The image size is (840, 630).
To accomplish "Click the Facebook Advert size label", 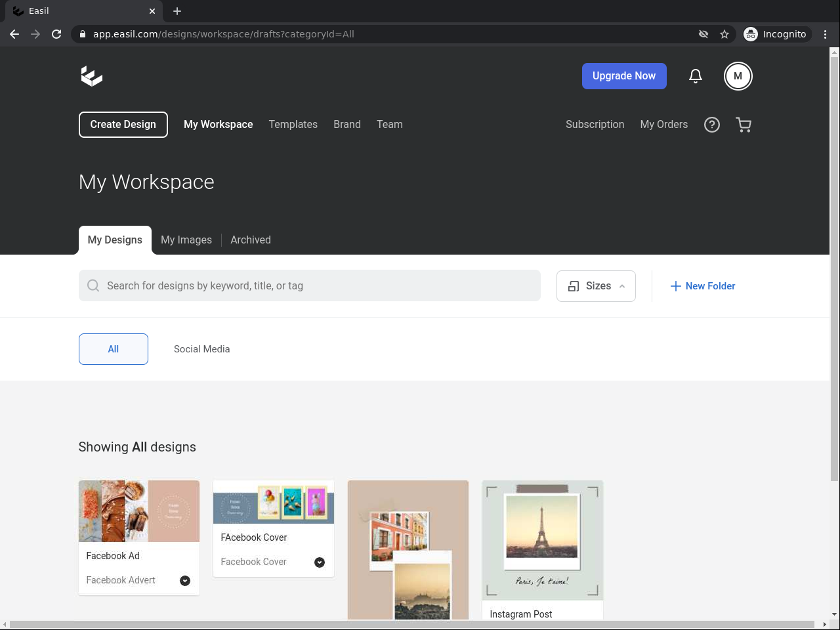I will point(121,580).
